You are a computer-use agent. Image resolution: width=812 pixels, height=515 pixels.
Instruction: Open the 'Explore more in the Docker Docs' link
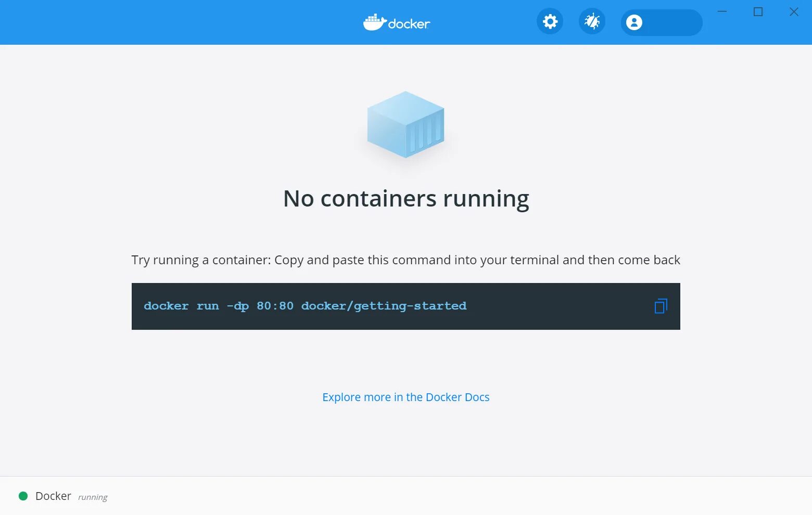(x=406, y=397)
